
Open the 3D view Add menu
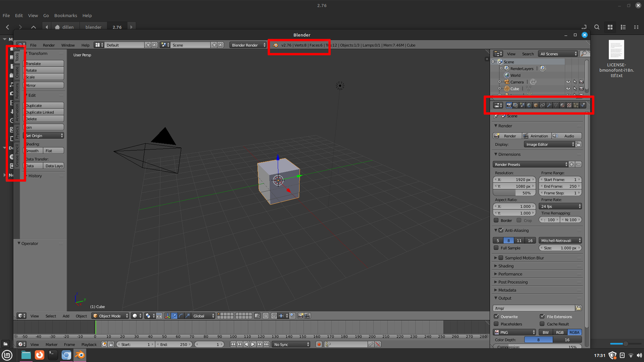click(x=66, y=316)
